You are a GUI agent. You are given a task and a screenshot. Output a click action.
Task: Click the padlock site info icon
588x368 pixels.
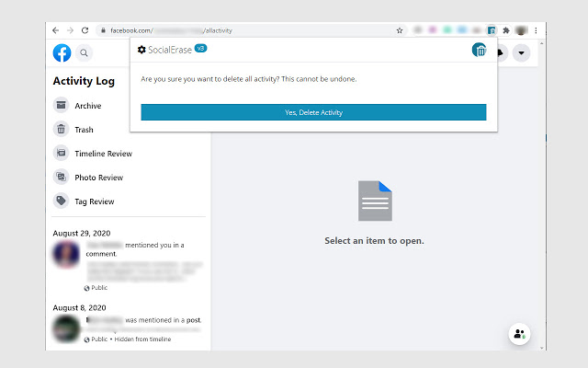pyautogui.click(x=103, y=30)
